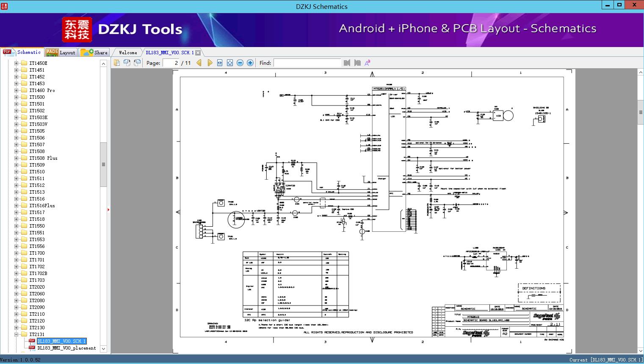Open DL183_MMI_V00_placement file
The height and width of the screenshot is (364, 644).
click(66, 348)
